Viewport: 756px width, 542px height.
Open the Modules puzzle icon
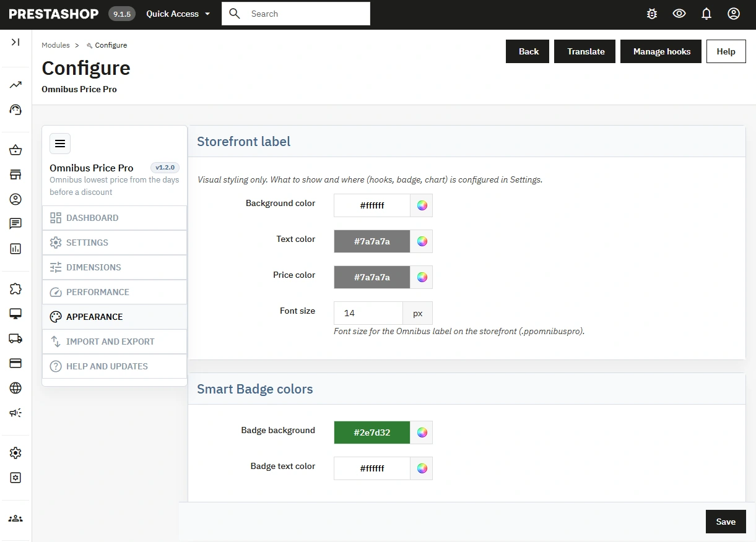[15, 289]
